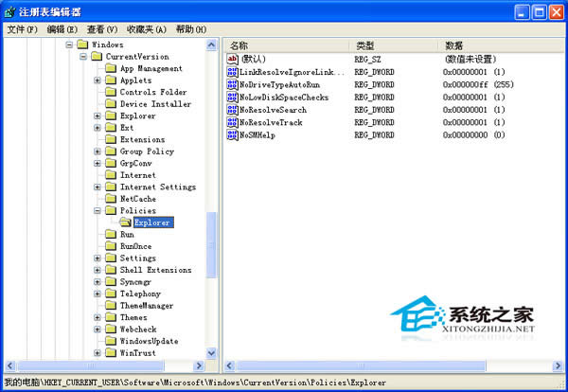
Task: Collapse the Policies key
Action: (98, 210)
